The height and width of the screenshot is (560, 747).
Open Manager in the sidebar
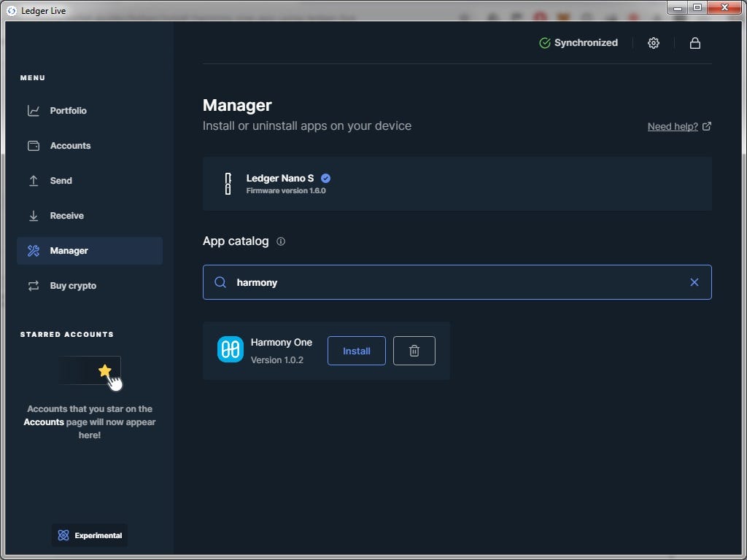pyautogui.click(x=90, y=251)
